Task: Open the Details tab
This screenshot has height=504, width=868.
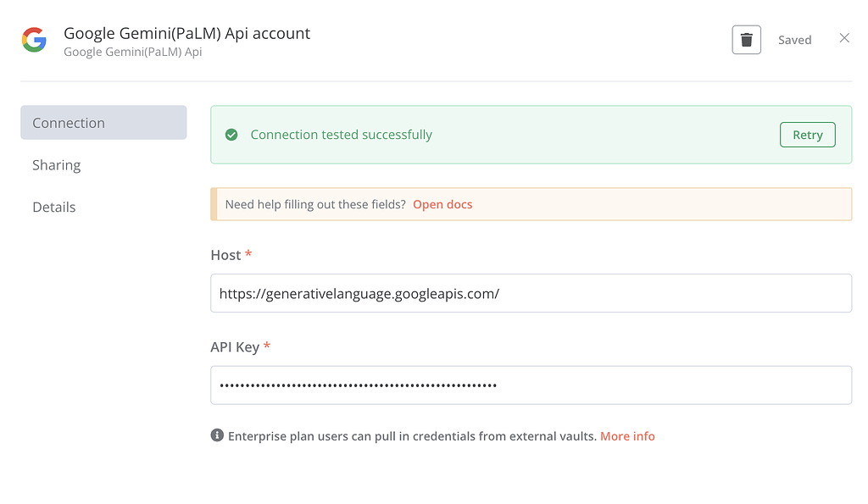Action: pyautogui.click(x=53, y=207)
